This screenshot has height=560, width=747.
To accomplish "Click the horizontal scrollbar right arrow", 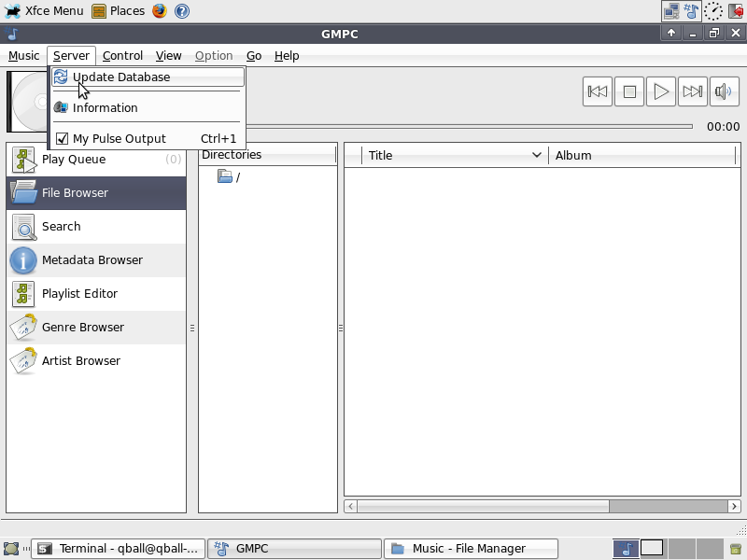I will (x=734, y=506).
